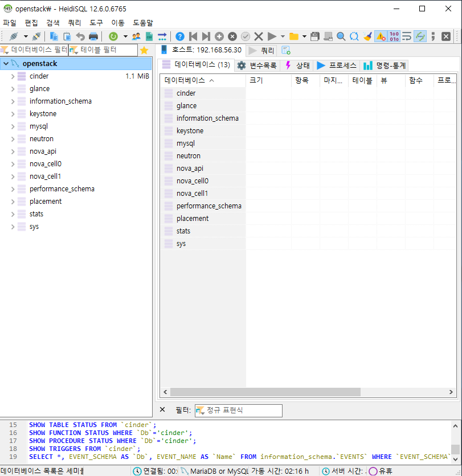Image resolution: width=462 pixels, height=476 pixels.
Task: Open the 편집 menu
Action: [x=31, y=23]
